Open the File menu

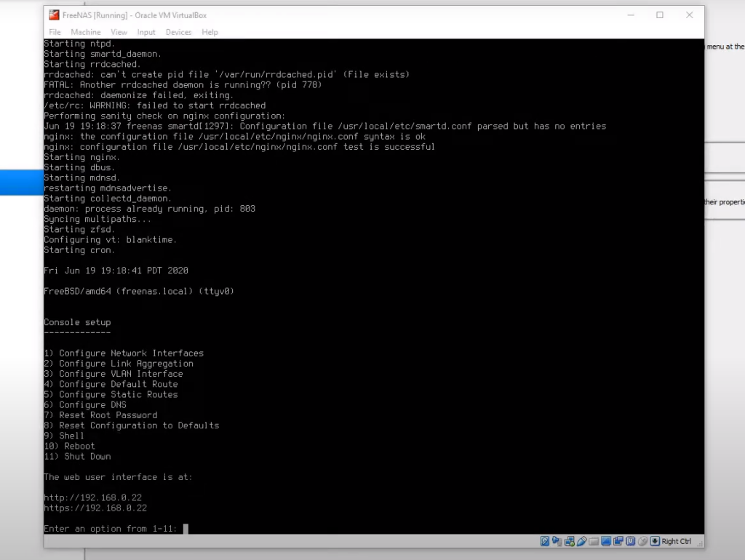(55, 32)
